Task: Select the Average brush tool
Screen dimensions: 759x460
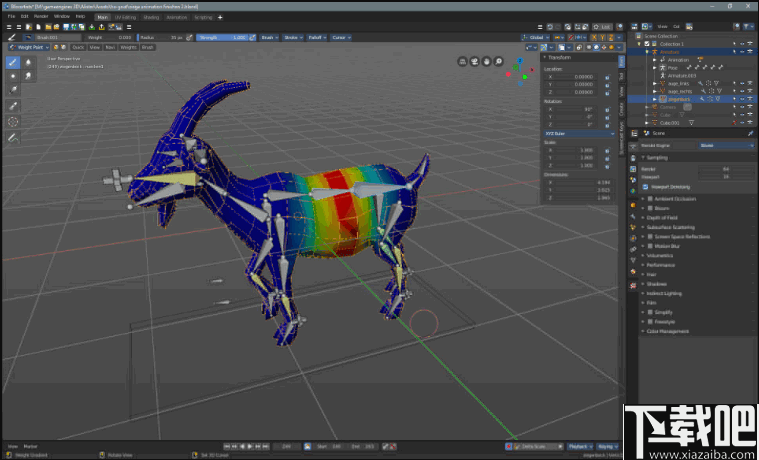Action: [13, 76]
